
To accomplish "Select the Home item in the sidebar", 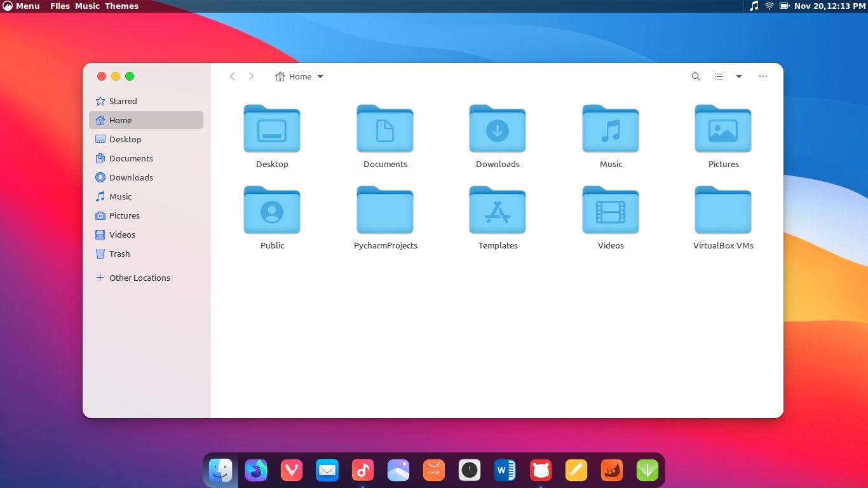I will [x=120, y=120].
